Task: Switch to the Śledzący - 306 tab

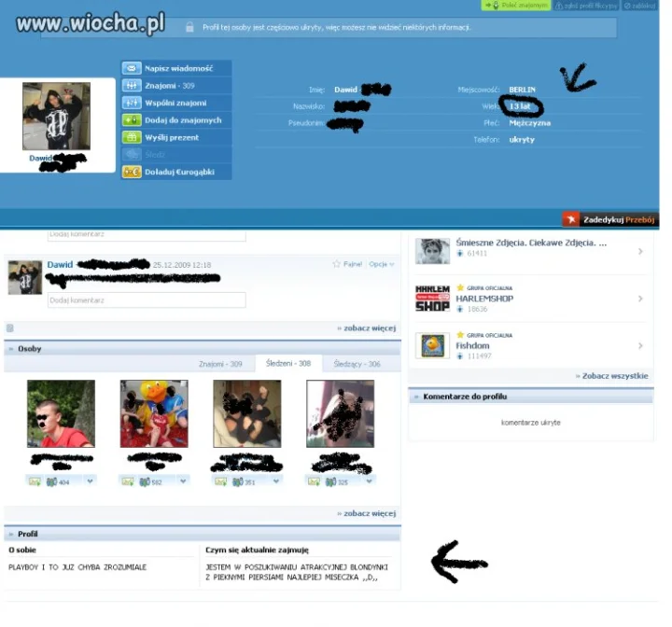Action: coord(357,364)
